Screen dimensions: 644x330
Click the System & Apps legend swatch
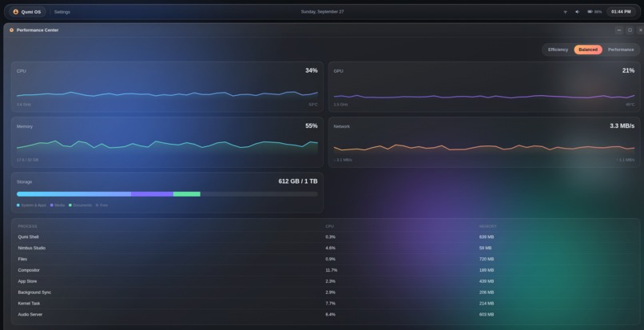tap(18, 205)
